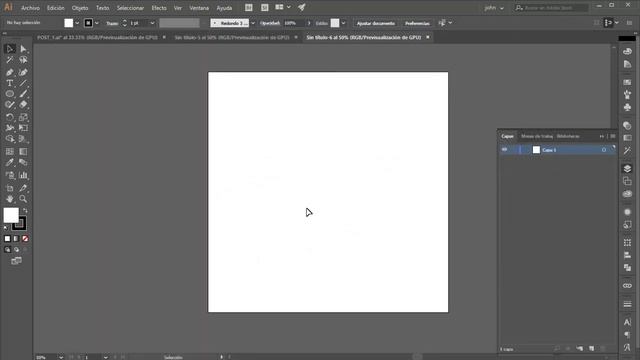Swap fill and stroke arrows
The image size is (640, 360).
25,210
